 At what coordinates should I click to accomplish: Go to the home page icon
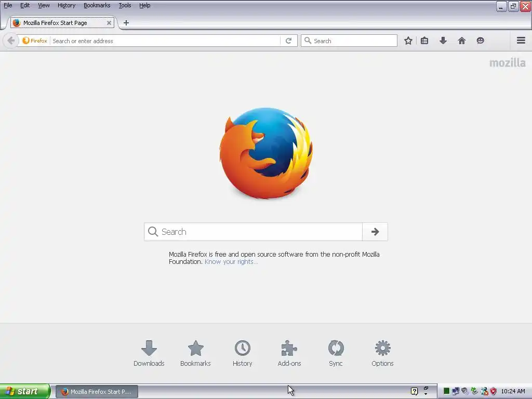tap(462, 41)
